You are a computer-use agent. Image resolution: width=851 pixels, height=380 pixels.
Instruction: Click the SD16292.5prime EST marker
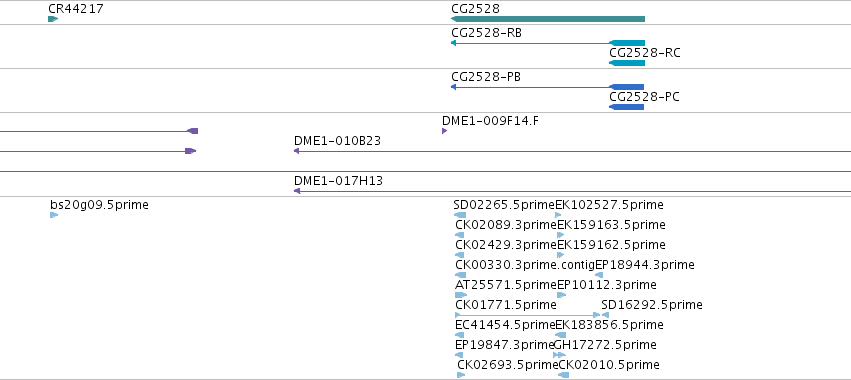click(605, 315)
